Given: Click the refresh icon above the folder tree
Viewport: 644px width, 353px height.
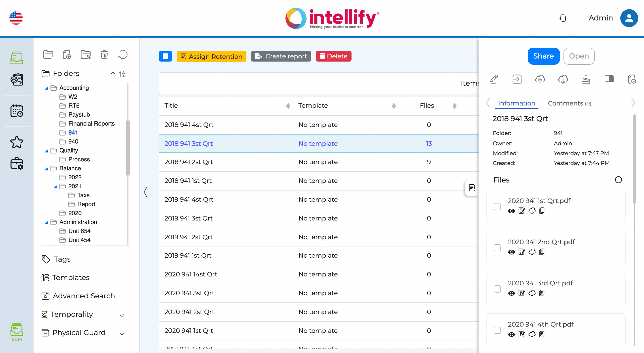Looking at the screenshot, I should pyautogui.click(x=123, y=55).
